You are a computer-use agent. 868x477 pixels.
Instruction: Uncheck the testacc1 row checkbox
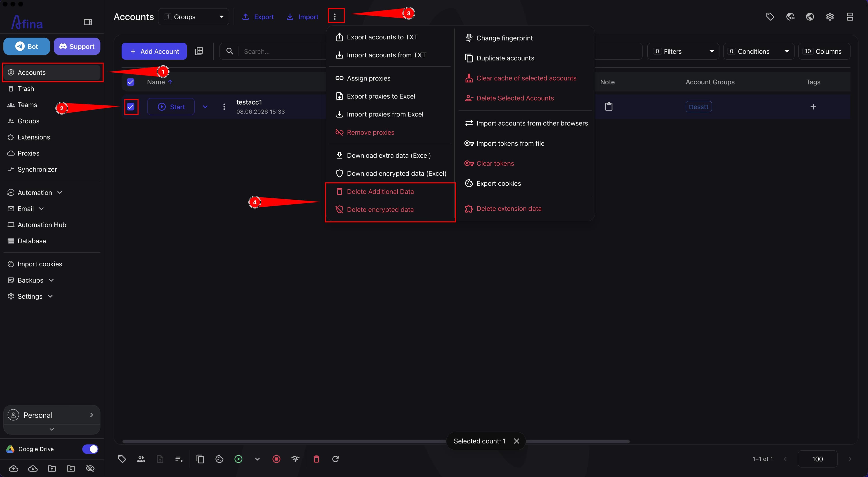(x=130, y=107)
